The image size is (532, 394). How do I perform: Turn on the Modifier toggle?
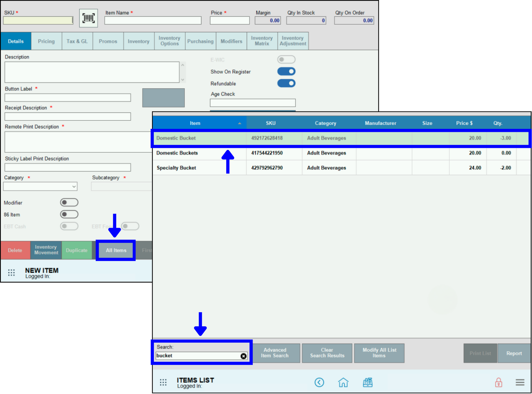click(69, 203)
